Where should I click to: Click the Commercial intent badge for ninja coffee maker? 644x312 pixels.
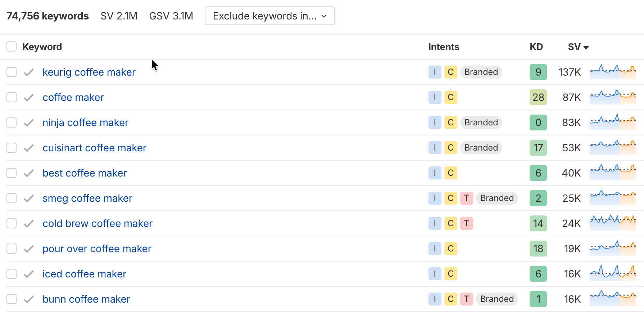point(450,122)
